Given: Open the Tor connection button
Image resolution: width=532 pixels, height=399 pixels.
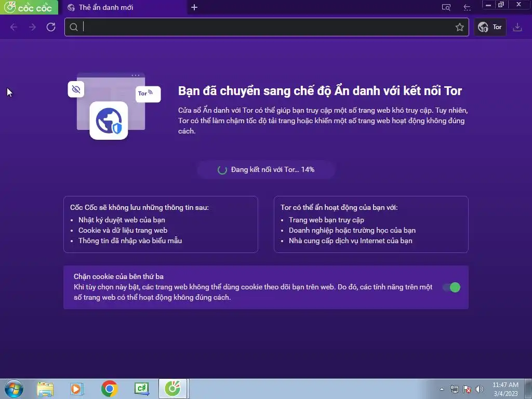Looking at the screenshot, I should 490,27.
